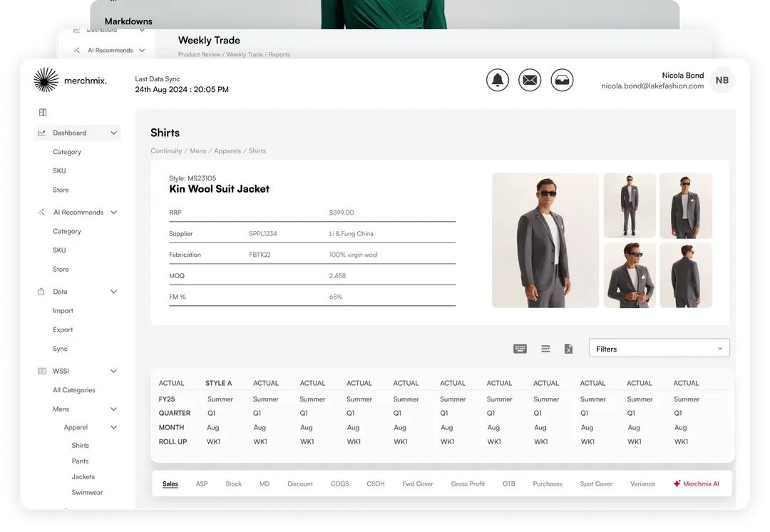Click the AI Recommends sparkle icon
Image resolution: width=770 pixels, height=532 pixels.
42,212
